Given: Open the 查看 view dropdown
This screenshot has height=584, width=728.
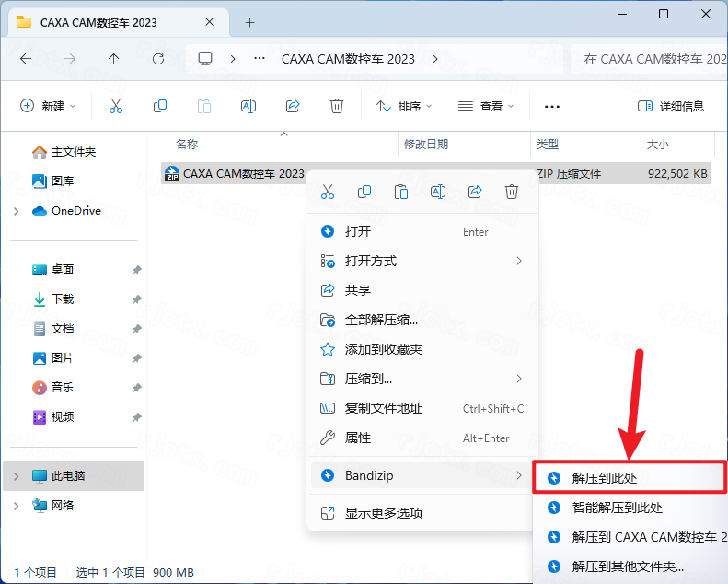Looking at the screenshot, I should [486, 106].
